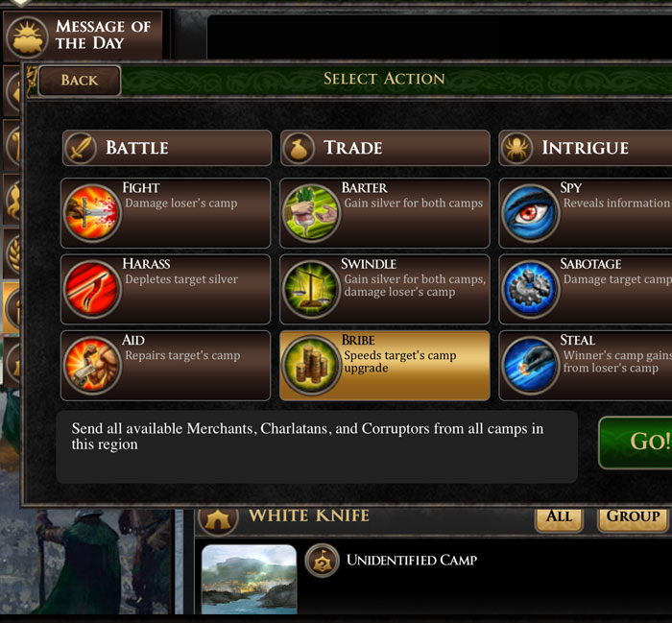This screenshot has height=623, width=672.
Task: Switch to the Trade category header
Action: click(x=385, y=148)
